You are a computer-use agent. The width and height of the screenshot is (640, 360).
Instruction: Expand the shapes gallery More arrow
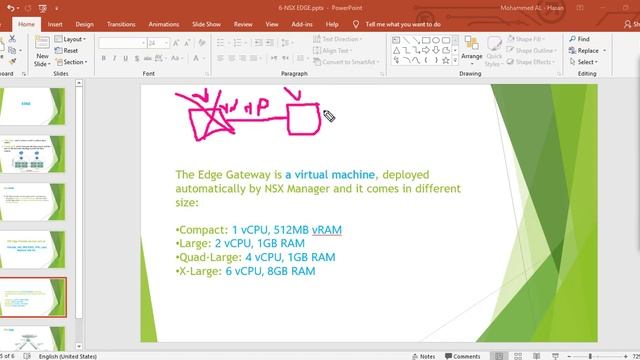[455, 60]
